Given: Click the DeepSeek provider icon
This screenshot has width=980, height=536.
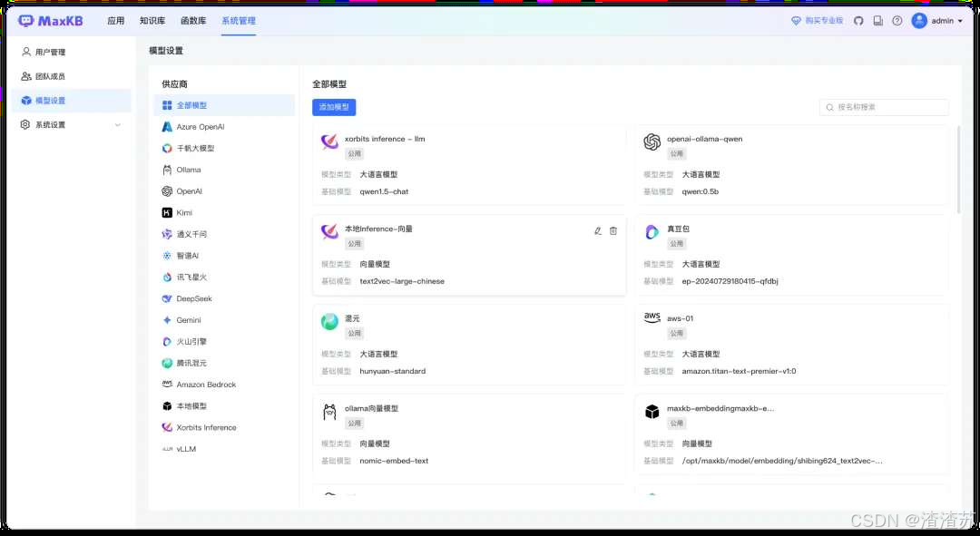Looking at the screenshot, I should pos(167,298).
